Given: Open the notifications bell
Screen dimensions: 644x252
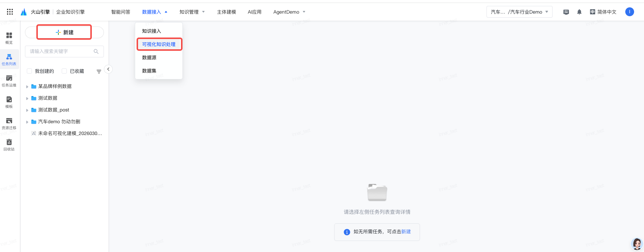Looking at the screenshot, I should tap(579, 12).
